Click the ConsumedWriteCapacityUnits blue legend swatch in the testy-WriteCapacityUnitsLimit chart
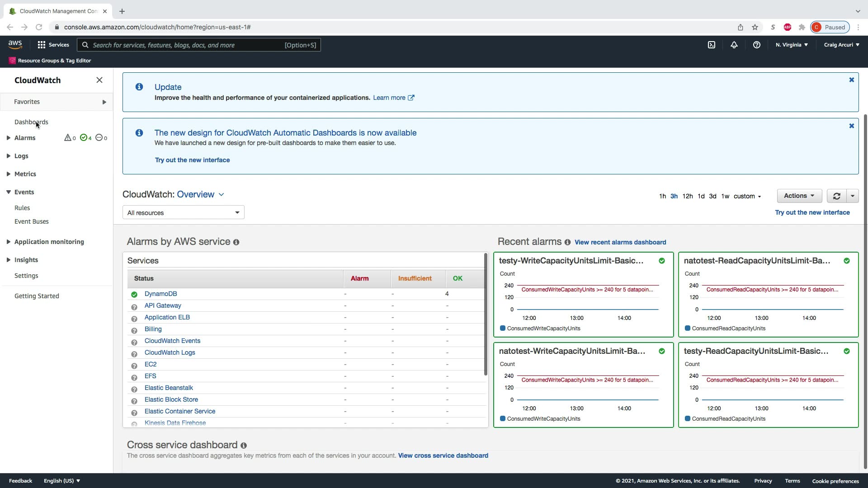 pyautogui.click(x=503, y=328)
